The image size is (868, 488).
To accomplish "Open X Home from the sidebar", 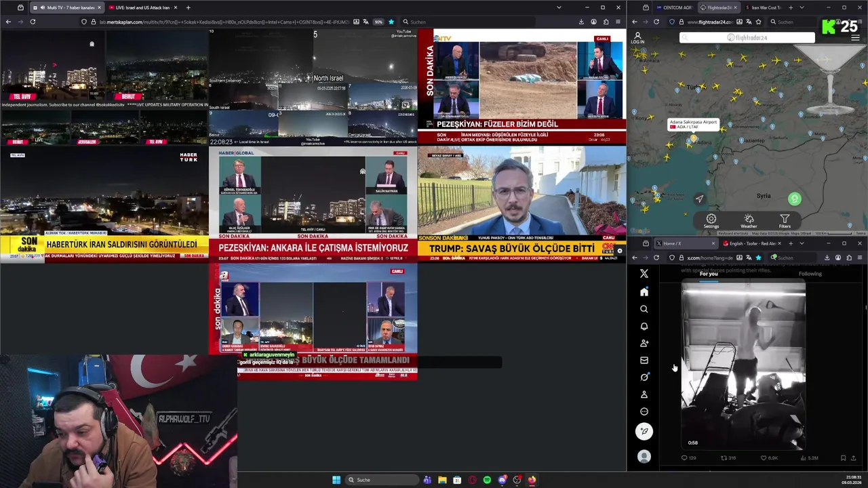I will tap(644, 292).
